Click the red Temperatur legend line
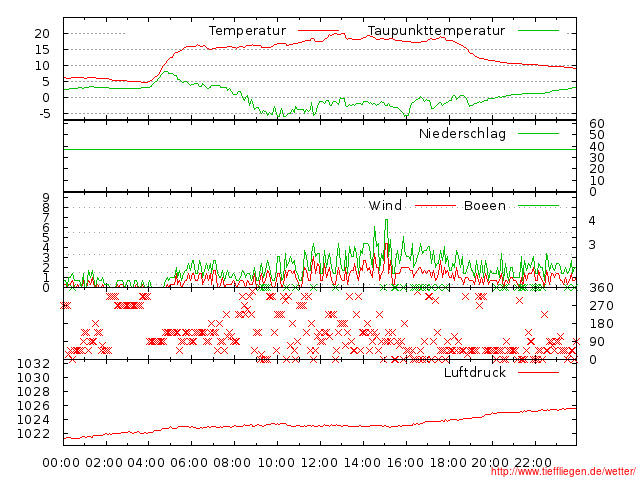The width and height of the screenshot is (640, 480). tap(318, 30)
